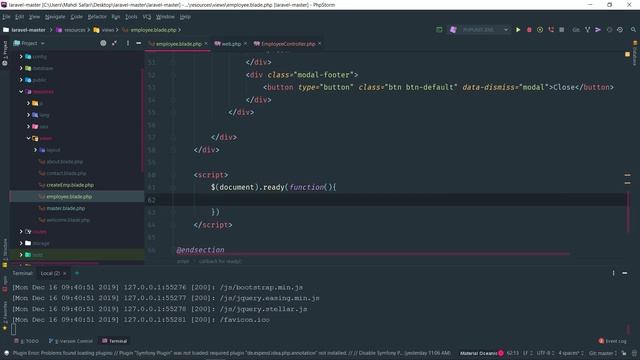The image size is (640, 360).
Task: Locate current file with Project panel target icon
Action: tap(103, 43)
